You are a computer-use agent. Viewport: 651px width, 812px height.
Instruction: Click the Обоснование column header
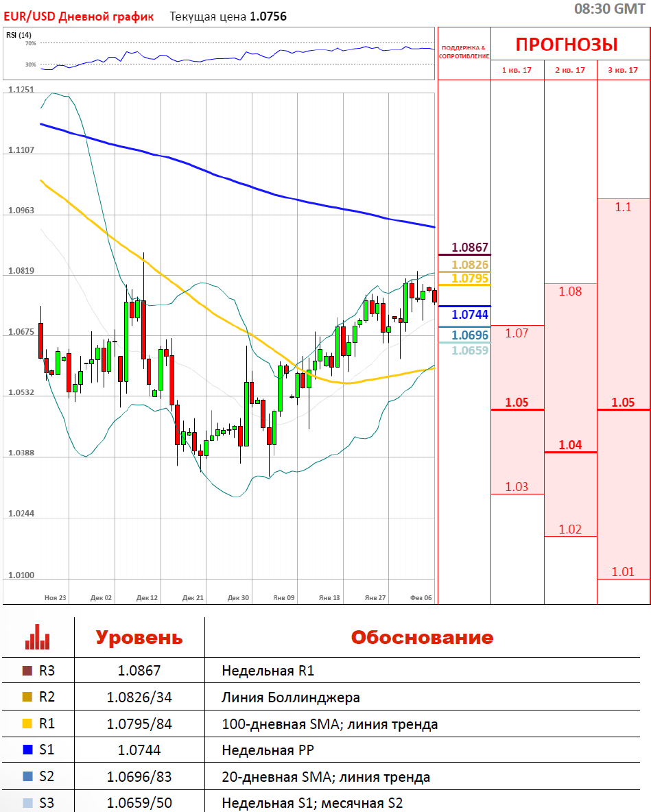[x=422, y=637]
